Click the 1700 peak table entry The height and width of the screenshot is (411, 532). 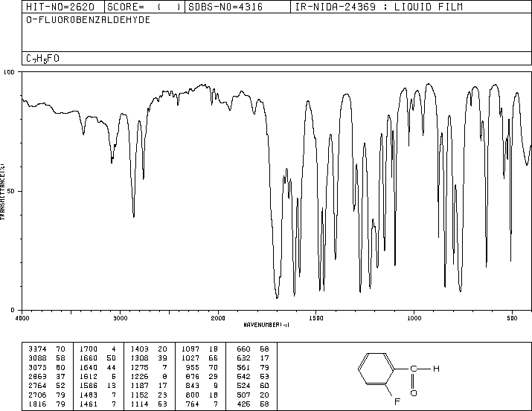pos(98,349)
